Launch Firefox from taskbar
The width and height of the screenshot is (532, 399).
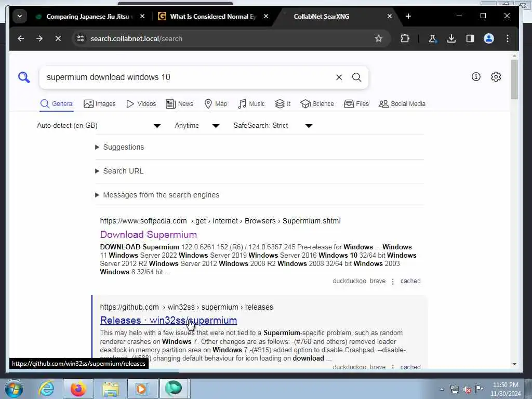(x=78, y=389)
